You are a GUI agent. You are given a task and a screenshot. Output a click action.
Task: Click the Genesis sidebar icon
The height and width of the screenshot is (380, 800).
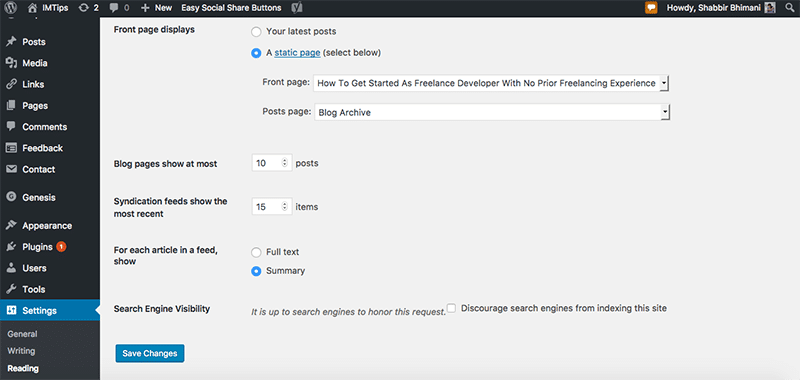(11, 197)
